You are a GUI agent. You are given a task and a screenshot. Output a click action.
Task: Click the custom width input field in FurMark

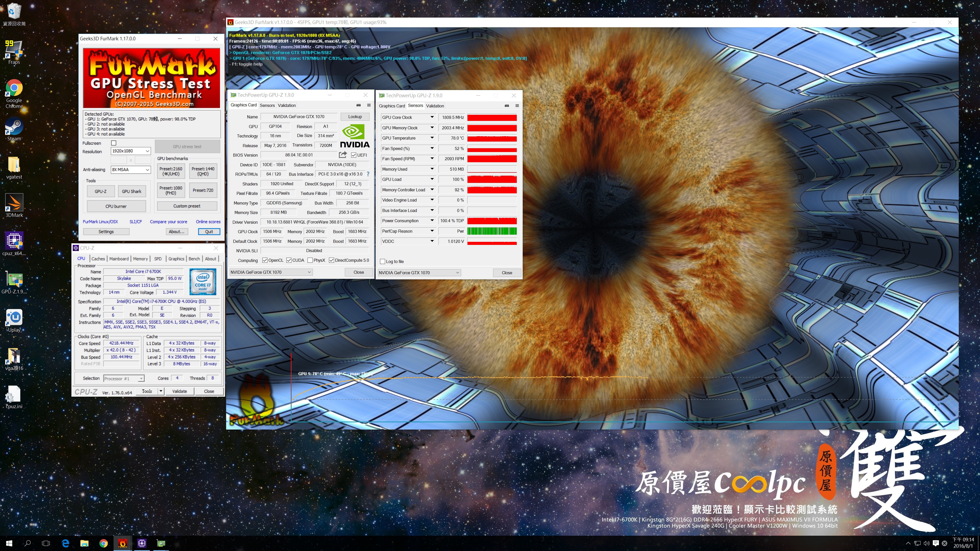coord(119,160)
